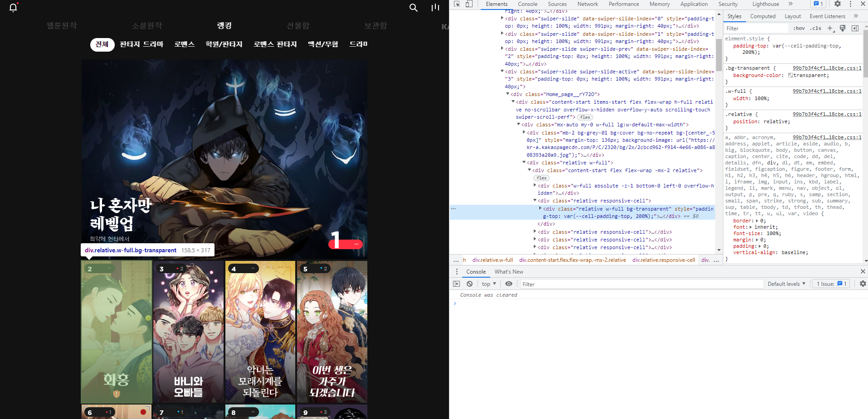
Task: Click into the console Filter field
Action: tap(642, 284)
